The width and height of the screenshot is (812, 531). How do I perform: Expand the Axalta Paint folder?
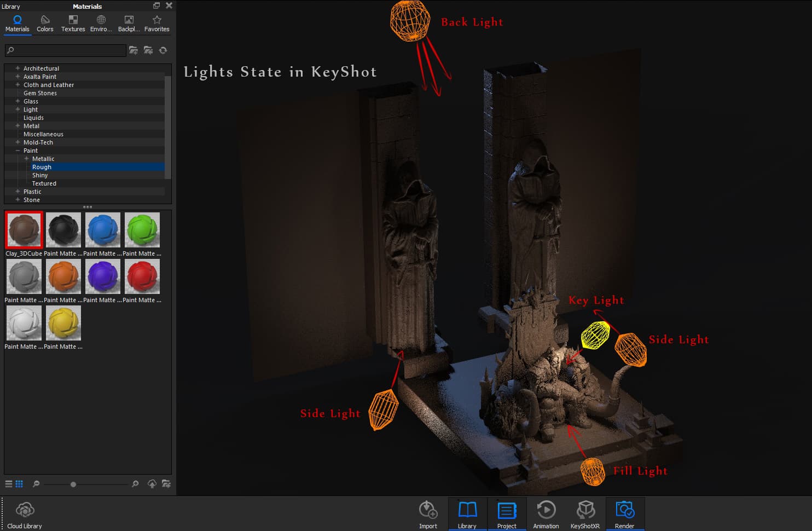(18, 77)
